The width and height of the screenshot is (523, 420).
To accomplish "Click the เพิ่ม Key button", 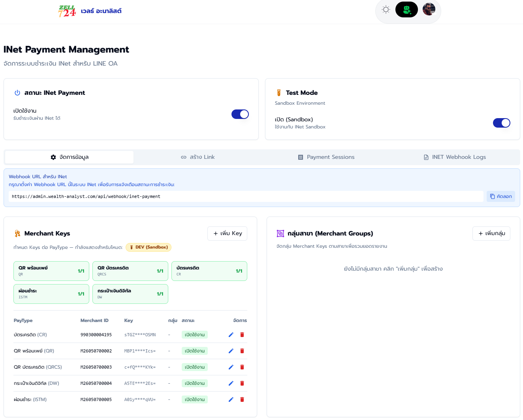I will [228, 234].
